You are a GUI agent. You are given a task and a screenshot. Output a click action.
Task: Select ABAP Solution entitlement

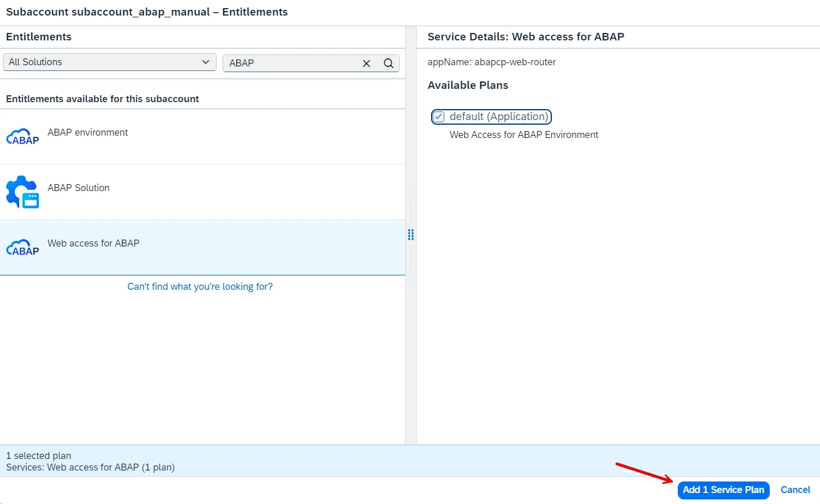click(x=202, y=192)
